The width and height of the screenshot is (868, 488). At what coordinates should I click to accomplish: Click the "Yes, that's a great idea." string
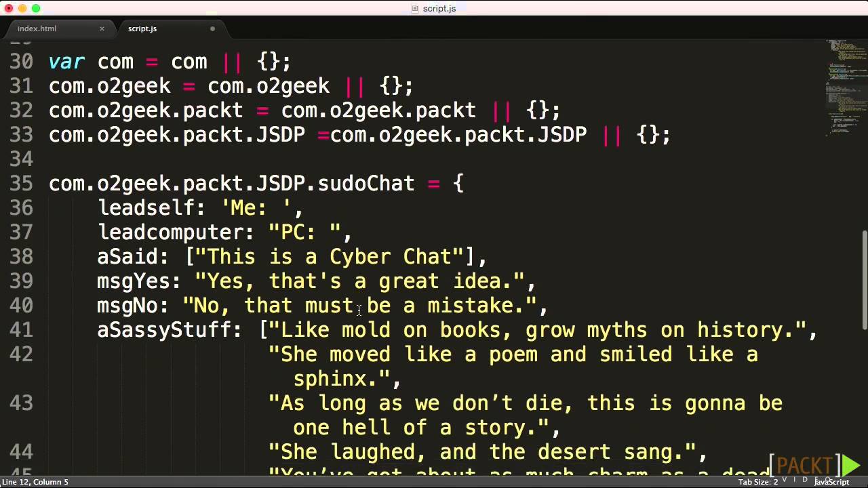click(x=360, y=281)
